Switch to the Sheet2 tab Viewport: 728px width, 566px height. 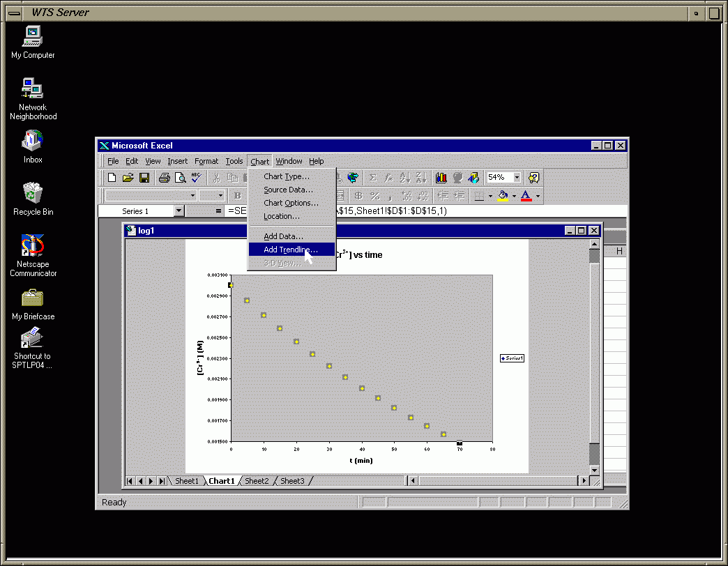[257, 481]
